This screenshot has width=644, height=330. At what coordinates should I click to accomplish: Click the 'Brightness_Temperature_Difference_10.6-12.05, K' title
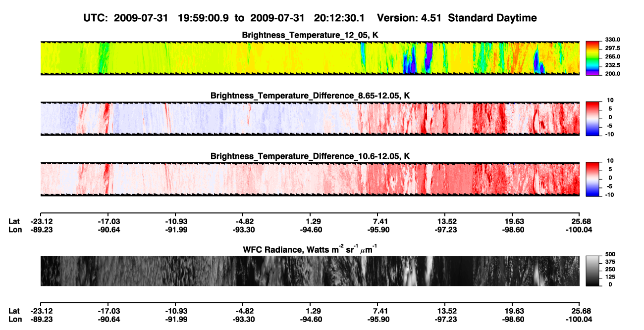(x=310, y=156)
